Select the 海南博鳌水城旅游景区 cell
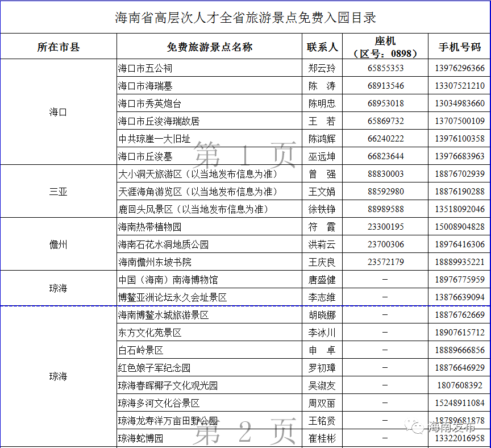The image size is (491, 448). click(x=210, y=314)
